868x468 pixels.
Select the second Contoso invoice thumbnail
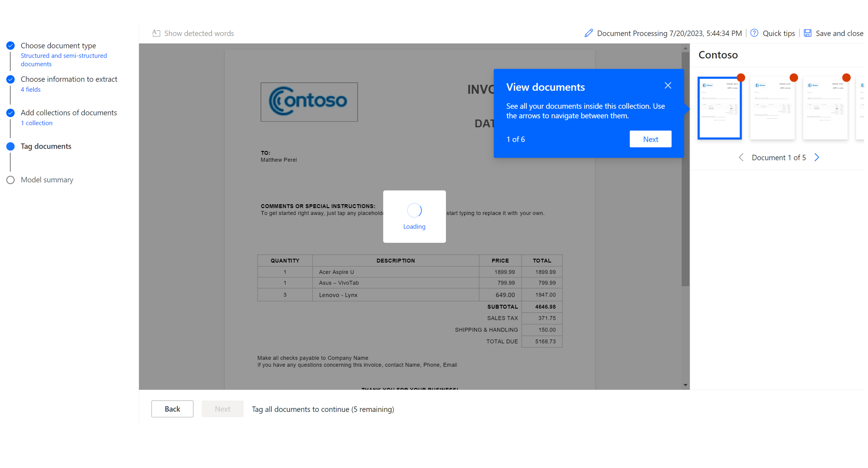(x=772, y=108)
